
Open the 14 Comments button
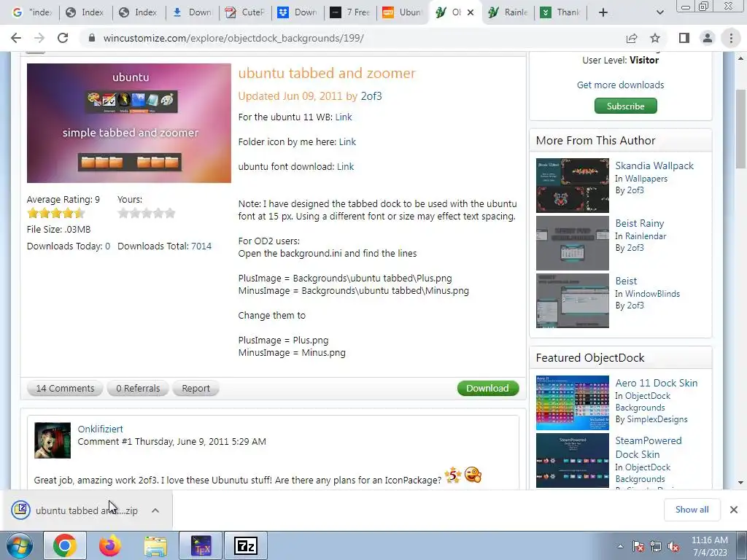coord(65,389)
